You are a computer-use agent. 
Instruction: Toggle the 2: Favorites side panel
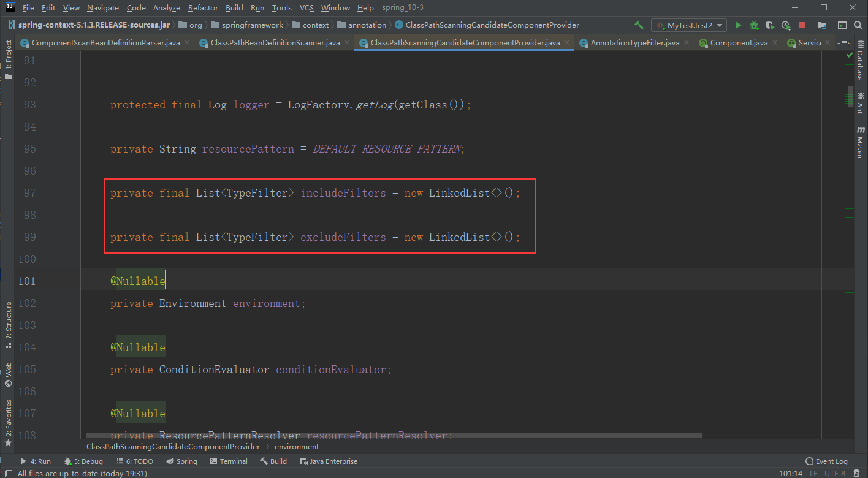pos(9,423)
